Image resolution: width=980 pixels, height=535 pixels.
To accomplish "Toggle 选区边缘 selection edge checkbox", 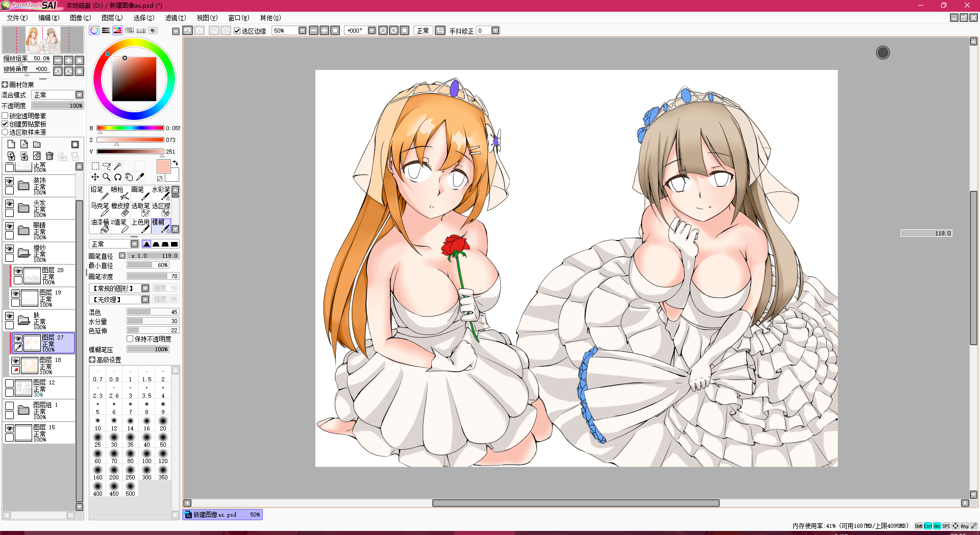I will [237, 31].
